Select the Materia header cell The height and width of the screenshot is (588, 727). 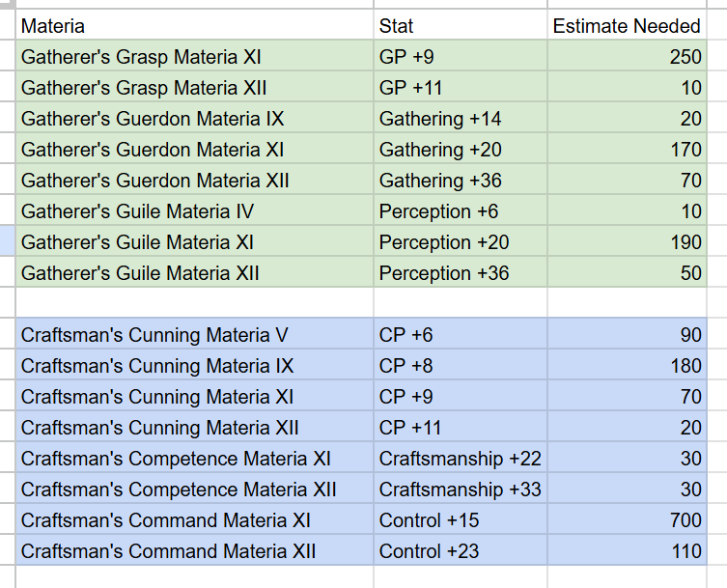(x=195, y=24)
